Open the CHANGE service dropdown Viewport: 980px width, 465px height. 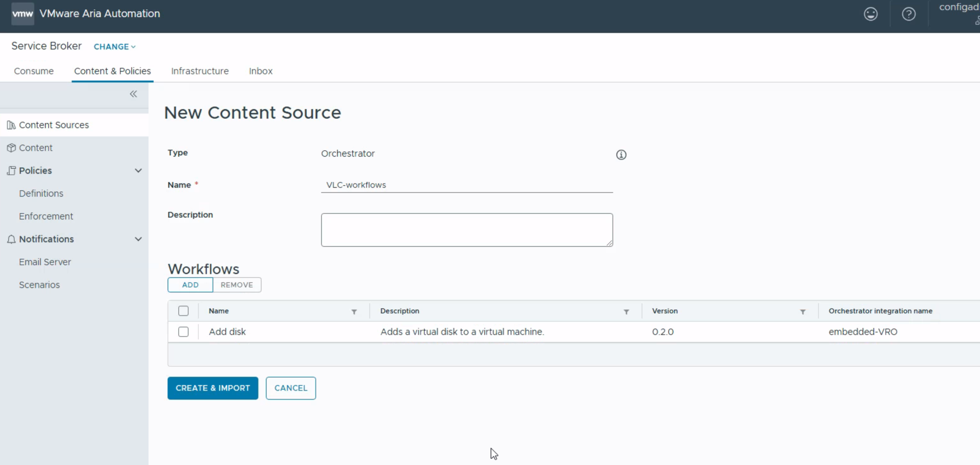[x=115, y=47]
